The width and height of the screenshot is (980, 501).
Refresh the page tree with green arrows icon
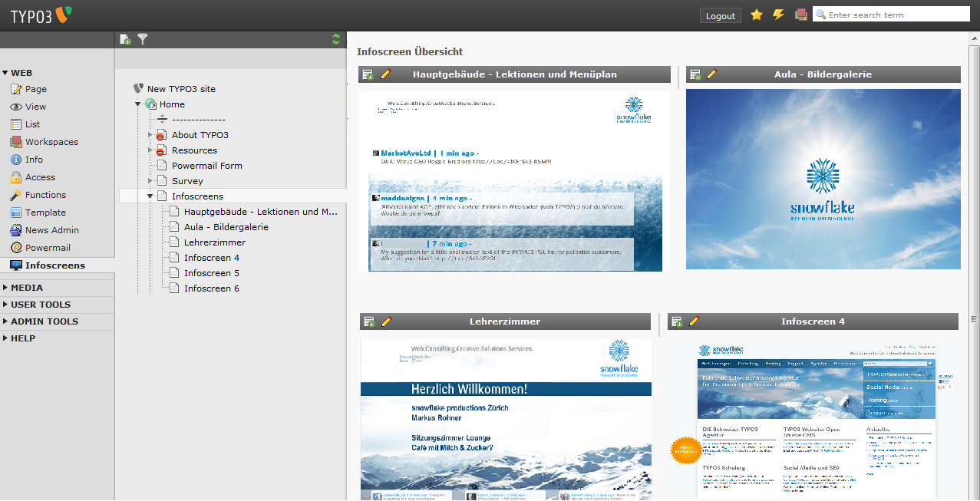(x=336, y=40)
